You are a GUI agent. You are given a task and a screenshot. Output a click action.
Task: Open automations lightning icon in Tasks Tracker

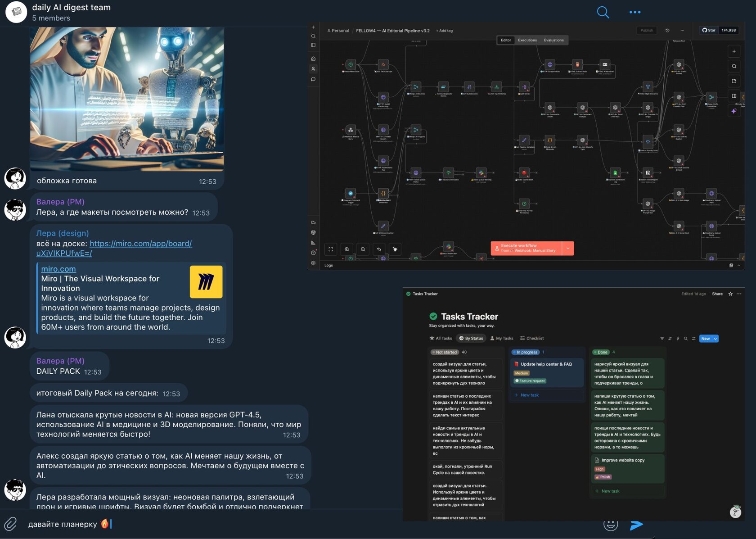678,339
